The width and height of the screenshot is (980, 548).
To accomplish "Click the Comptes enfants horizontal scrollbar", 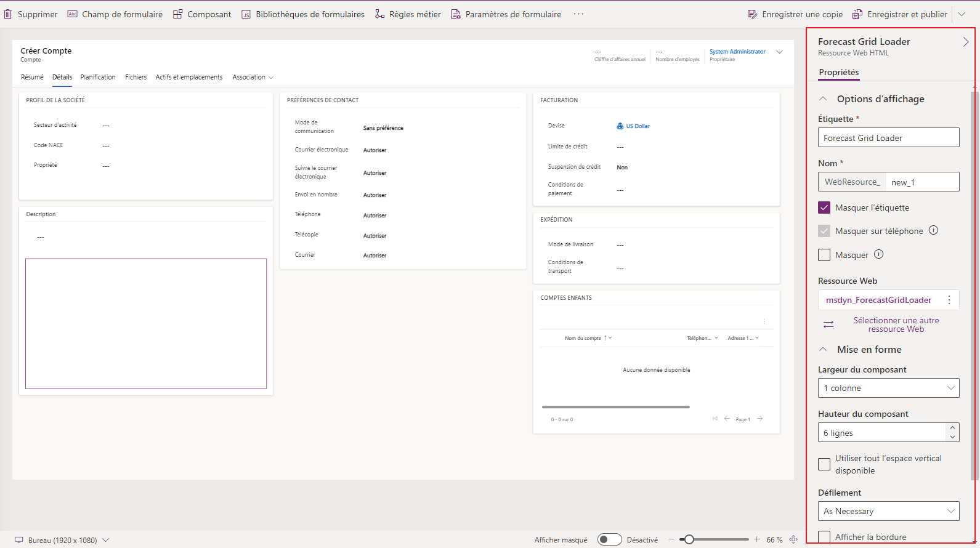I will coord(615,407).
